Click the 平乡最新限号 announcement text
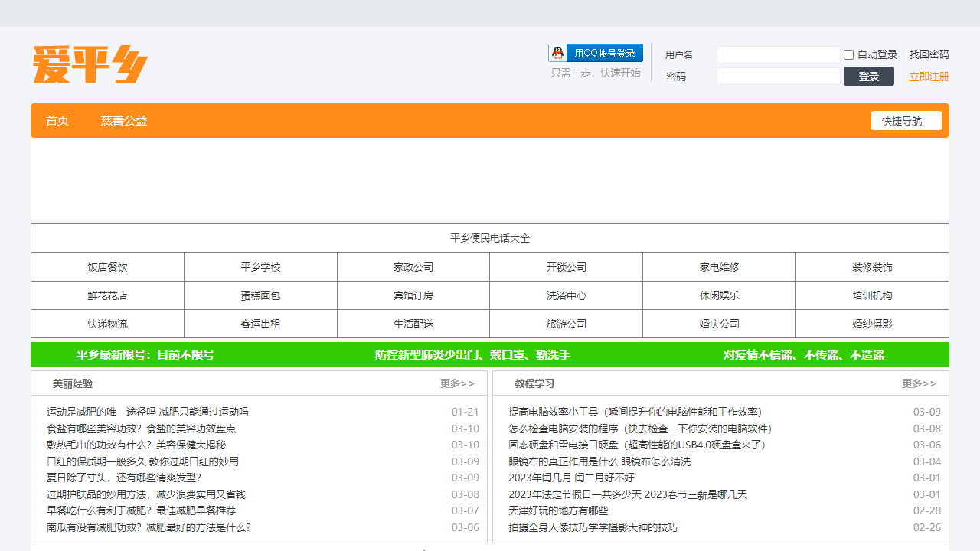 point(145,355)
